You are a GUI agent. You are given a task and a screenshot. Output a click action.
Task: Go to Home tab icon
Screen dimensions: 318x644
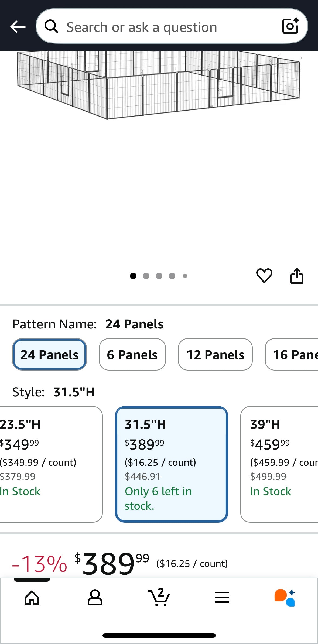coord(32,597)
